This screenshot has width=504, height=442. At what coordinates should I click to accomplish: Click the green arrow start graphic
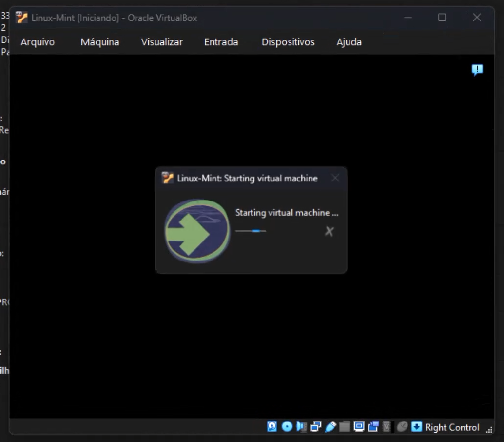(197, 231)
